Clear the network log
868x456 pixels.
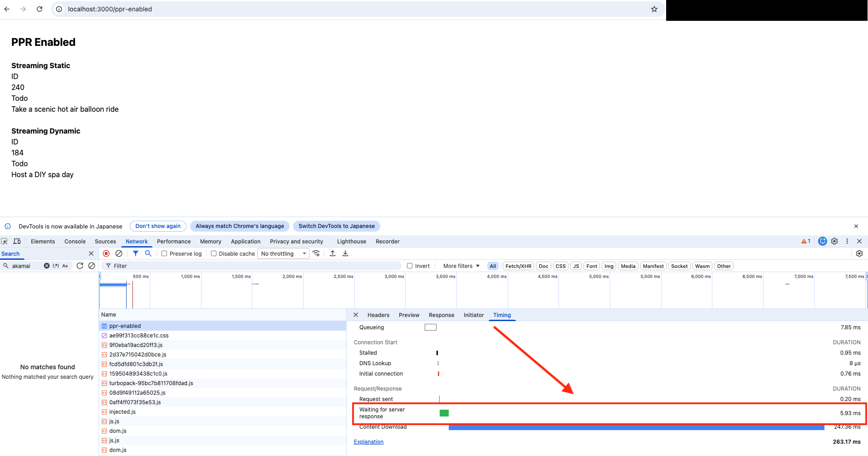coord(119,253)
